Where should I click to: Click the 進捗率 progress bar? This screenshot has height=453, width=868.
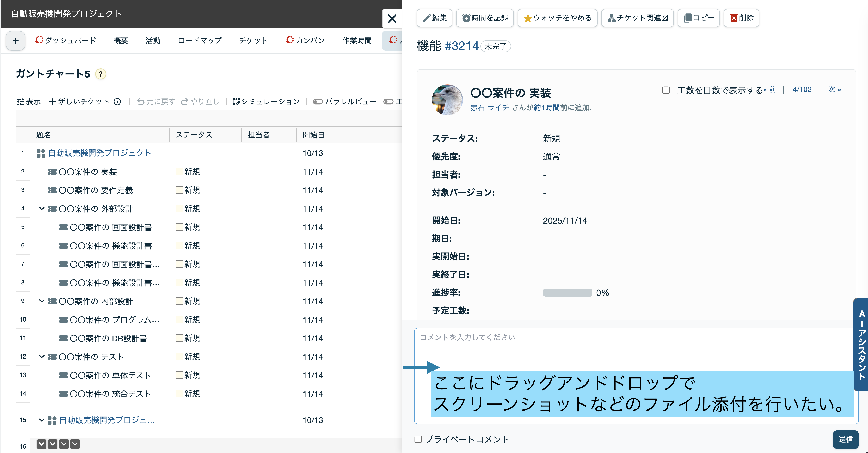pyautogui.click(x=567, y=293)
